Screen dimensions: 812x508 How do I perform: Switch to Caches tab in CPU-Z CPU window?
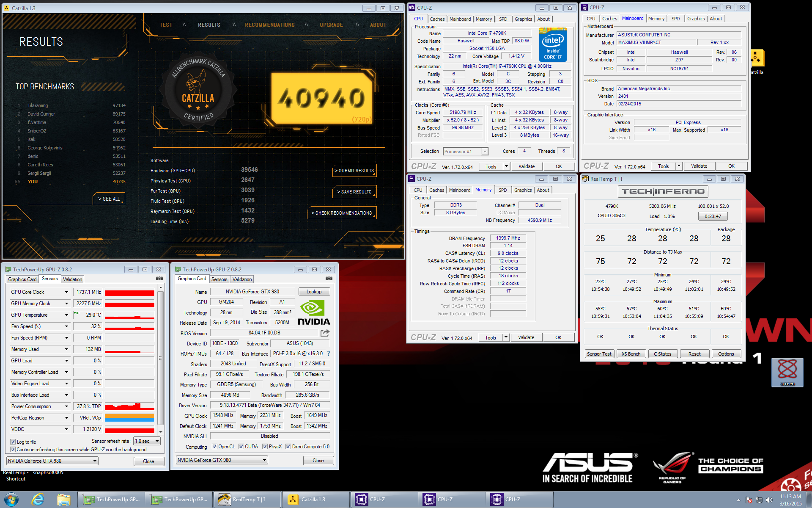point(437,19)
